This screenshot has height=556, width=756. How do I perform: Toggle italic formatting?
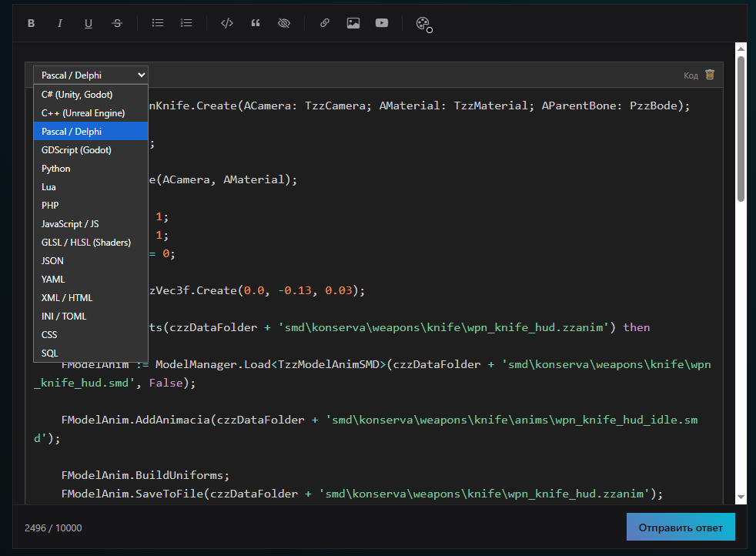[x=60, y=23]
